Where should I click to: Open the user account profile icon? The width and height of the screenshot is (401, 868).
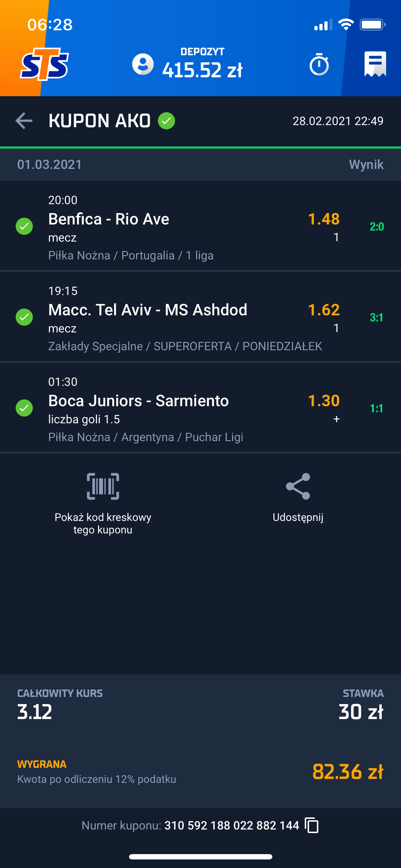[143, 64]
